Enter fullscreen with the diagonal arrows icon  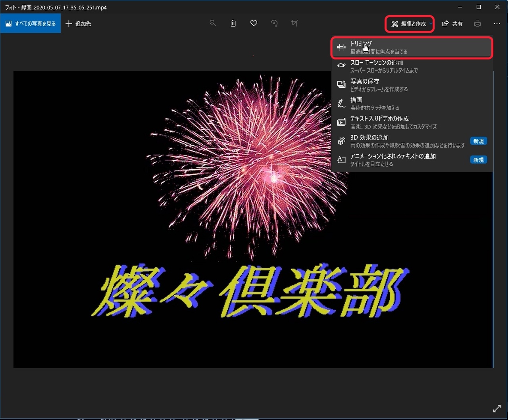496,408
